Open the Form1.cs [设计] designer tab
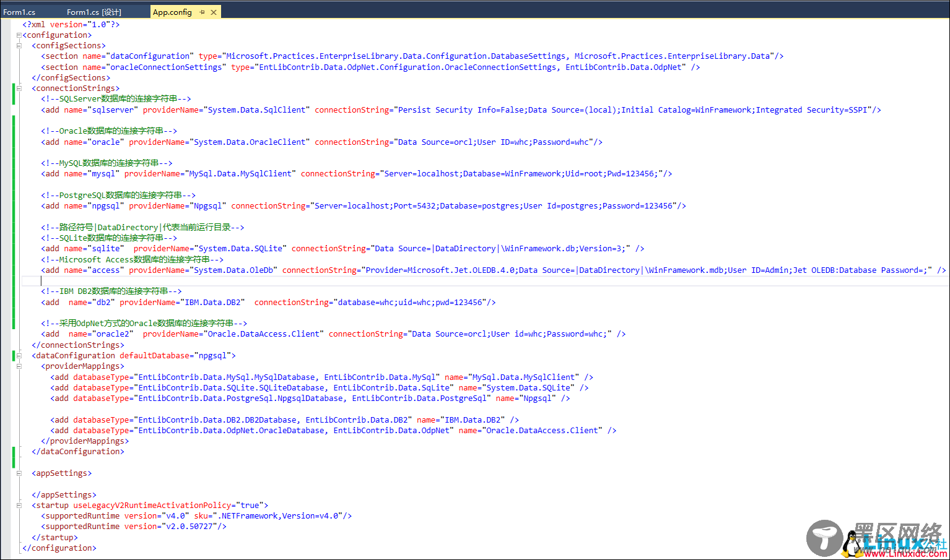The image size is (950, 560). click(94, 12)
